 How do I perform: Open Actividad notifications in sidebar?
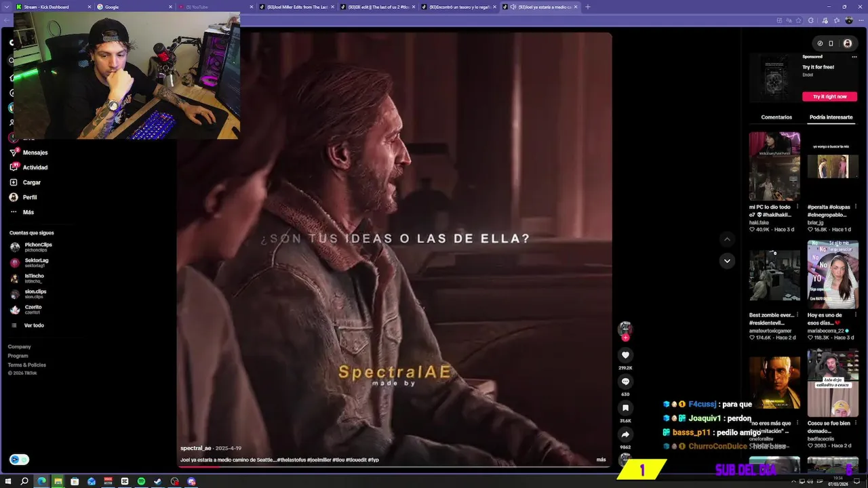pos(28,167)
